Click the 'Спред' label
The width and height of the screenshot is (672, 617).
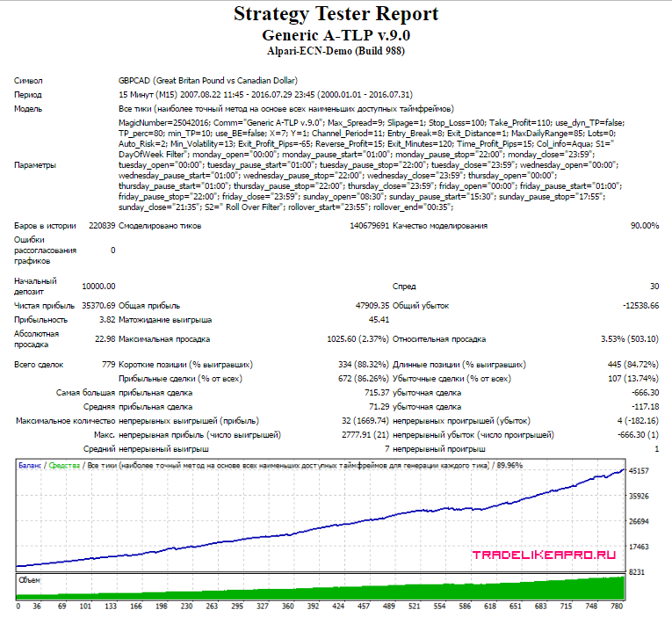404,286
